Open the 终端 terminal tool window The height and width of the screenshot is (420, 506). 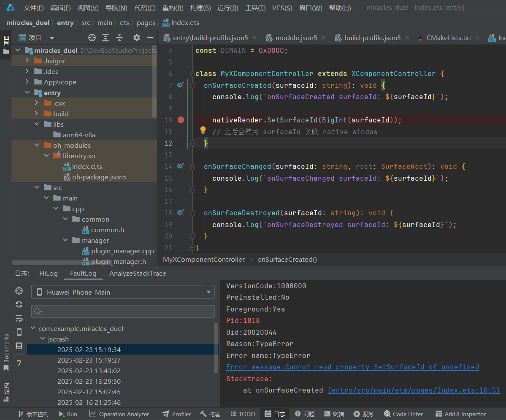[334, 414]
